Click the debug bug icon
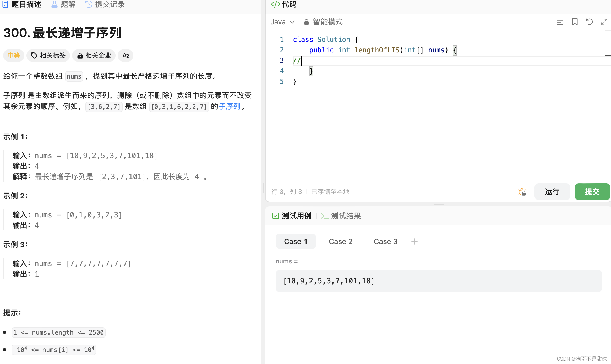 pos(522,192)
